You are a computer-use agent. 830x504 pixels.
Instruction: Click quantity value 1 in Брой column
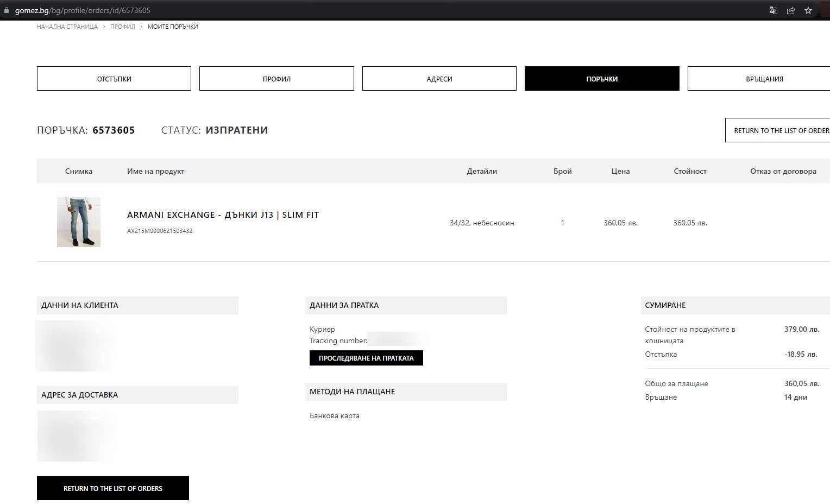563,223
